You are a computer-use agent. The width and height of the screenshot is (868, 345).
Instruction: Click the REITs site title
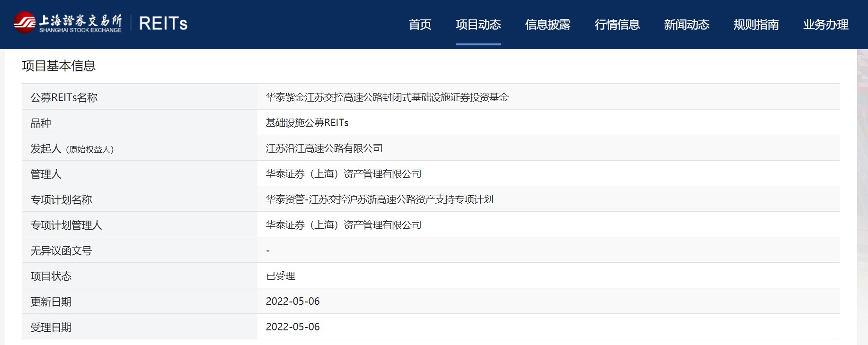(163, 24)
